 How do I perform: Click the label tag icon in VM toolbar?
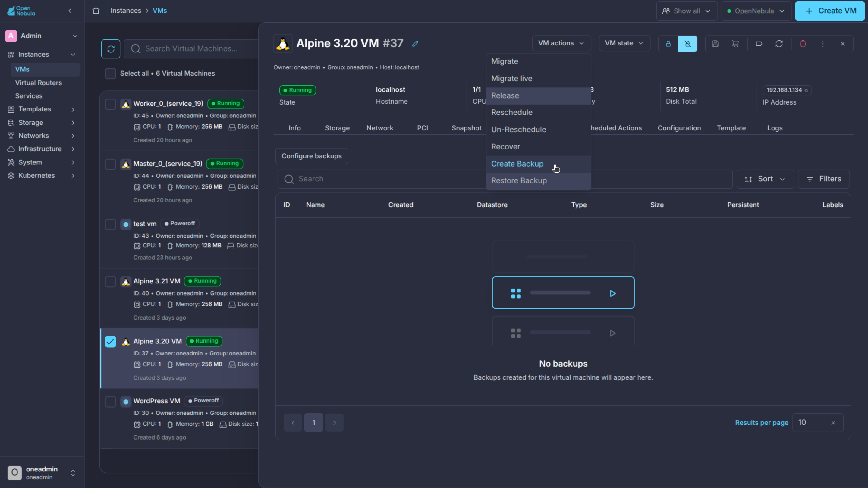coord(759,44)
